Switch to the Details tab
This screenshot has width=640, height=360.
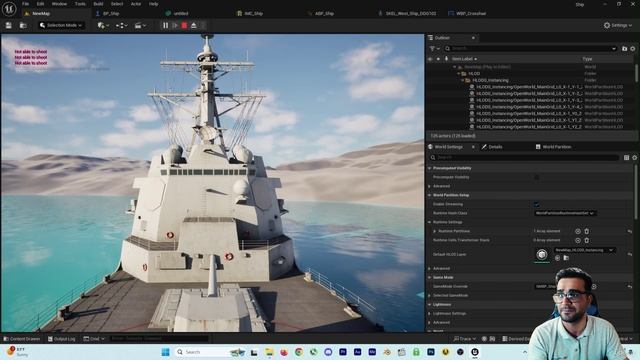tap(495, 147)
